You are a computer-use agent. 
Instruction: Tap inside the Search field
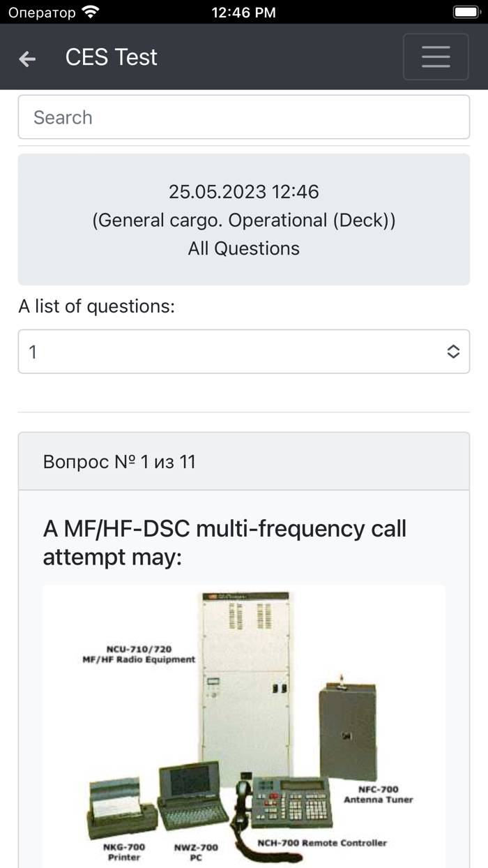click(243, 117)
